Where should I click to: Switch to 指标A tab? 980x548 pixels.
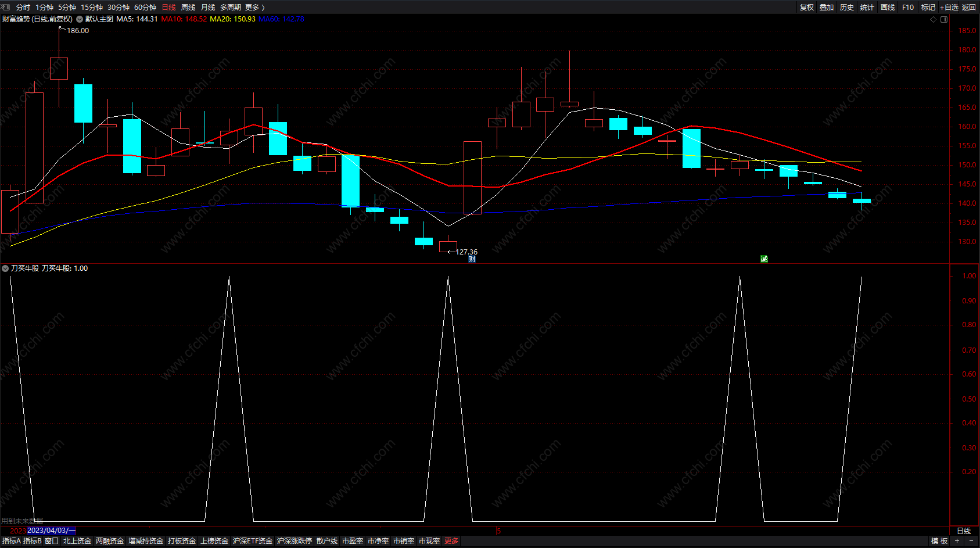11,541
